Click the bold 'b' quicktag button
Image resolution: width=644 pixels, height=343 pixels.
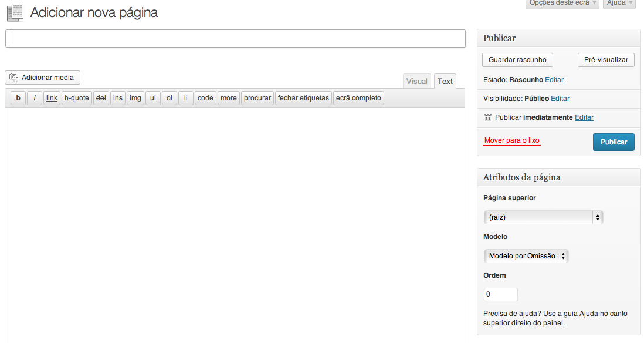tap(18, 98)
